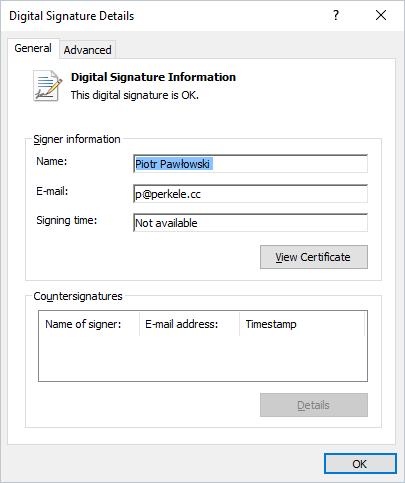Click the E-mail field with p@perkele.cc

point(250,194)
